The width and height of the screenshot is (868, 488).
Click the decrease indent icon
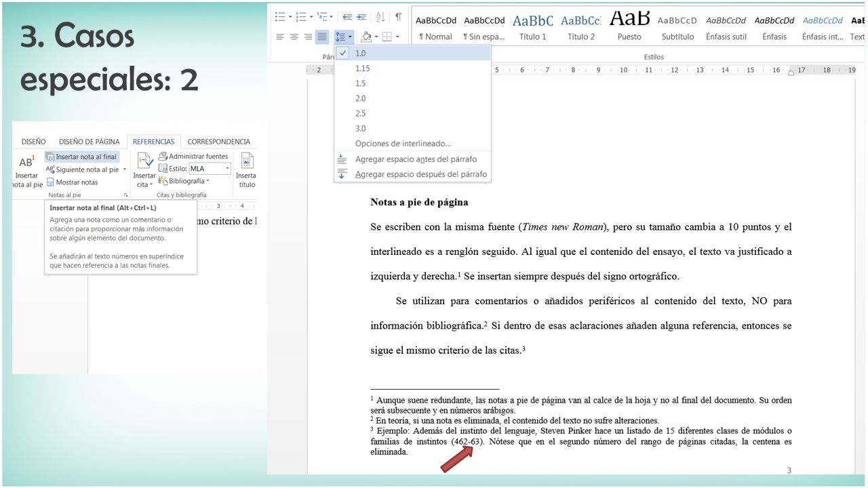coord(347,17)
